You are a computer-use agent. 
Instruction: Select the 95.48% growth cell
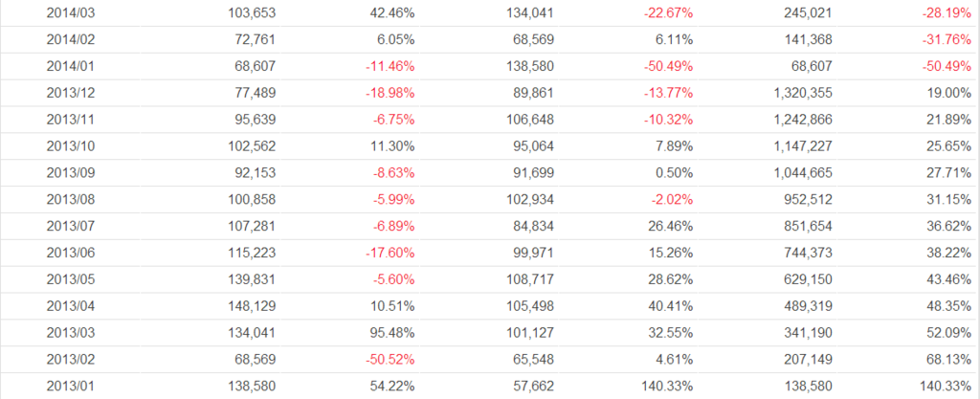click(x=392, y=336)
